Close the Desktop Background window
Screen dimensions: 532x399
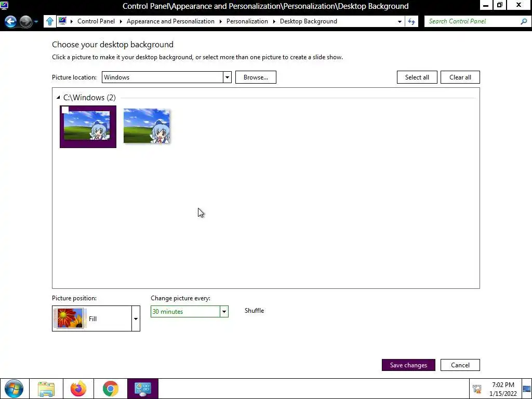pos(519,5)
